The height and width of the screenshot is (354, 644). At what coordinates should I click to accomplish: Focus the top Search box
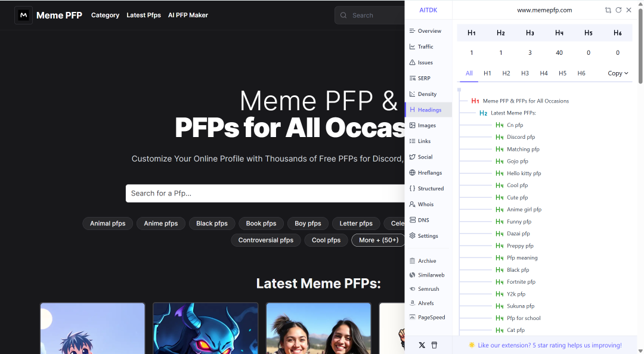click(370, 15)
